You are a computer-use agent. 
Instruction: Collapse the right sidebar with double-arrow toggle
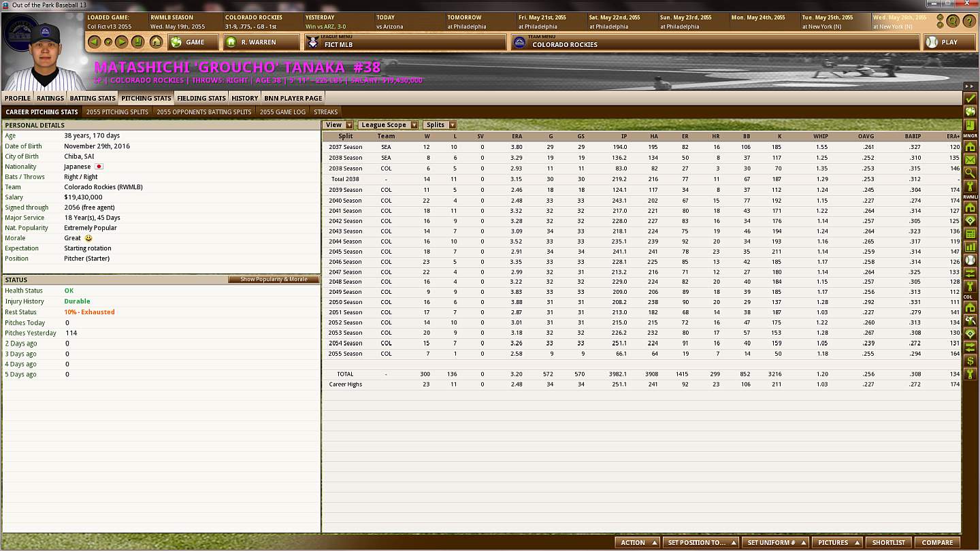[970, 86]
